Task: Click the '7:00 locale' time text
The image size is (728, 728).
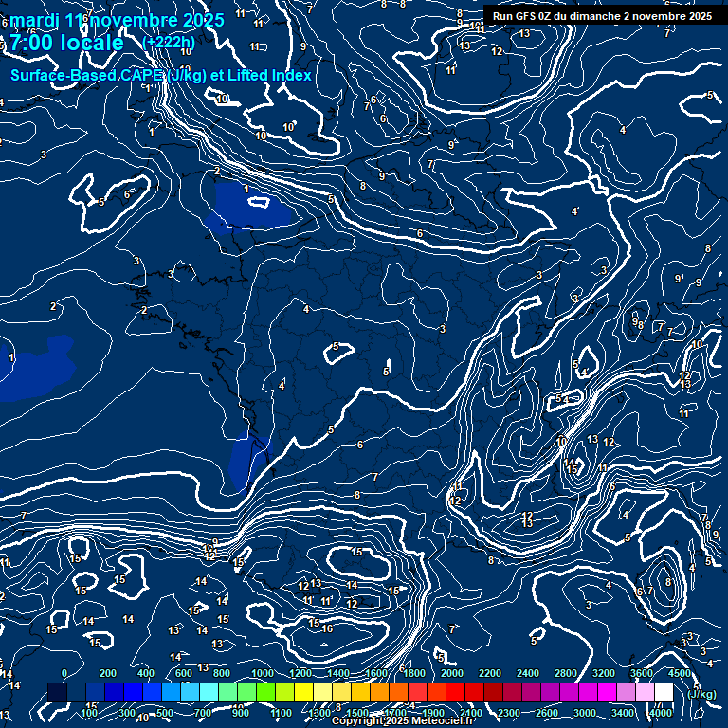Action: (x=66, y=43)
